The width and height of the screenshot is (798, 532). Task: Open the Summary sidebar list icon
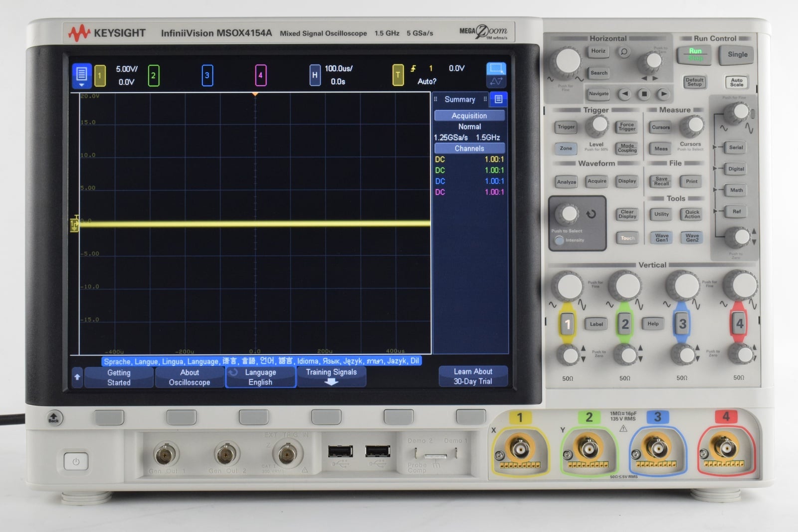tap(498, 99)
